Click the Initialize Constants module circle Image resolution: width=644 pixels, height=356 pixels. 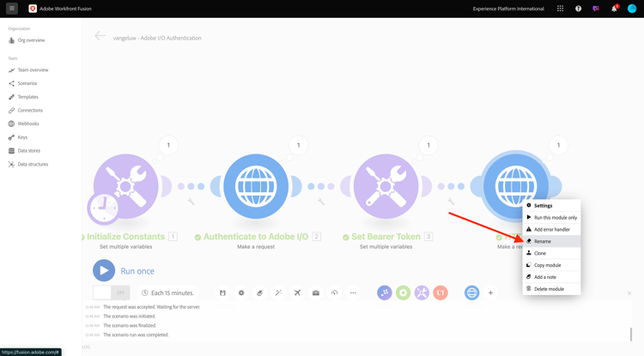[x=125, y=186]
